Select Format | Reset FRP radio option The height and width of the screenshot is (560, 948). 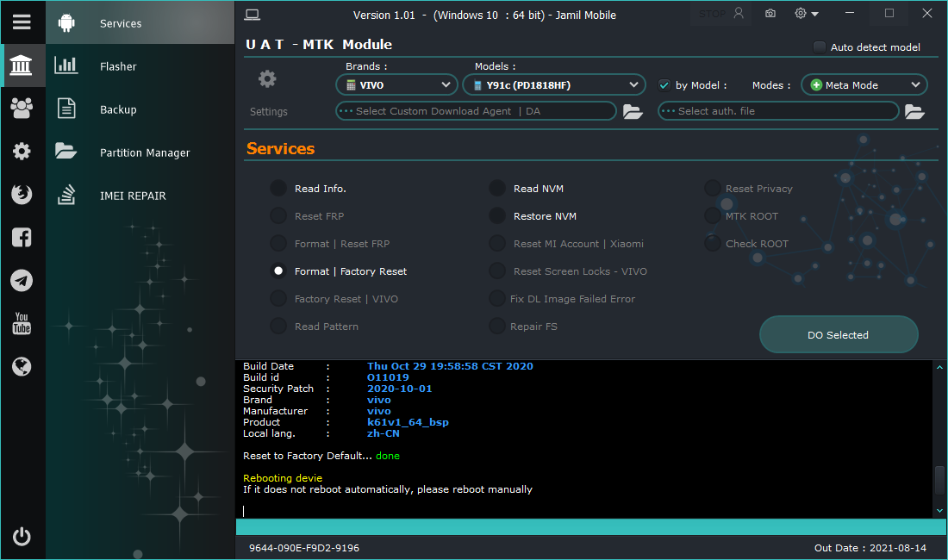pyautogui.click(x=278, y=244)
